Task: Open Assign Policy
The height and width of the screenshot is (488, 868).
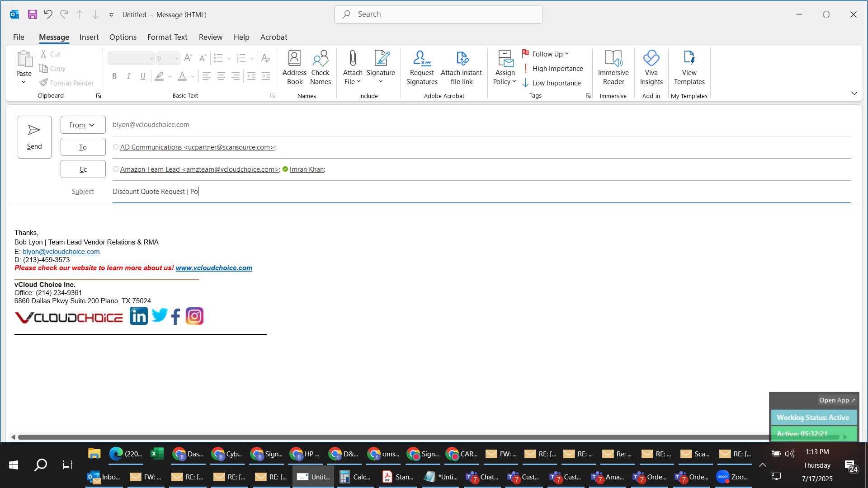Action: 505,68
